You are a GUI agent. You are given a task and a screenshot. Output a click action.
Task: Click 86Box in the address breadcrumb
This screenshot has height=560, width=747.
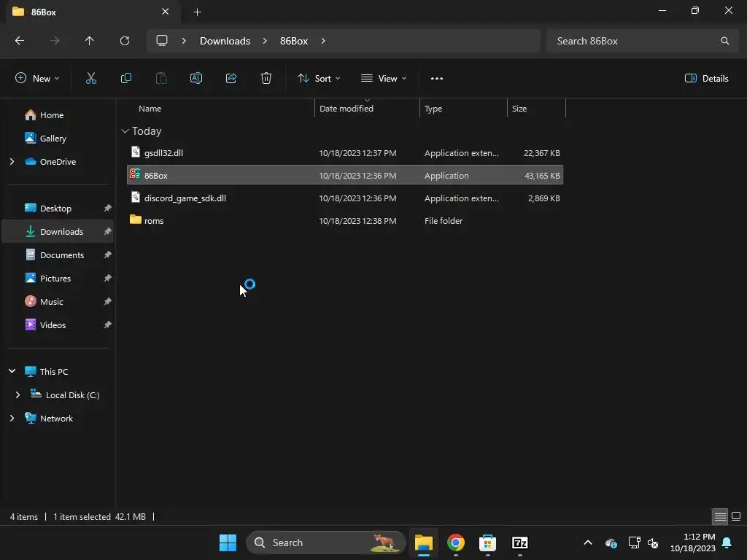pyautogui.click(x=294, y=41)
